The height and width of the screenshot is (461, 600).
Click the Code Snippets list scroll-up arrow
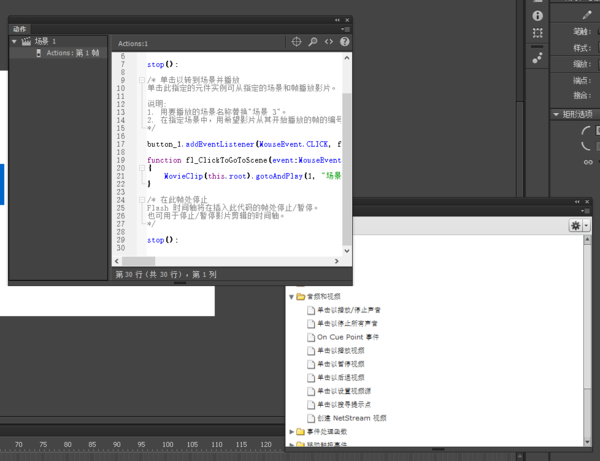[587, 240]
